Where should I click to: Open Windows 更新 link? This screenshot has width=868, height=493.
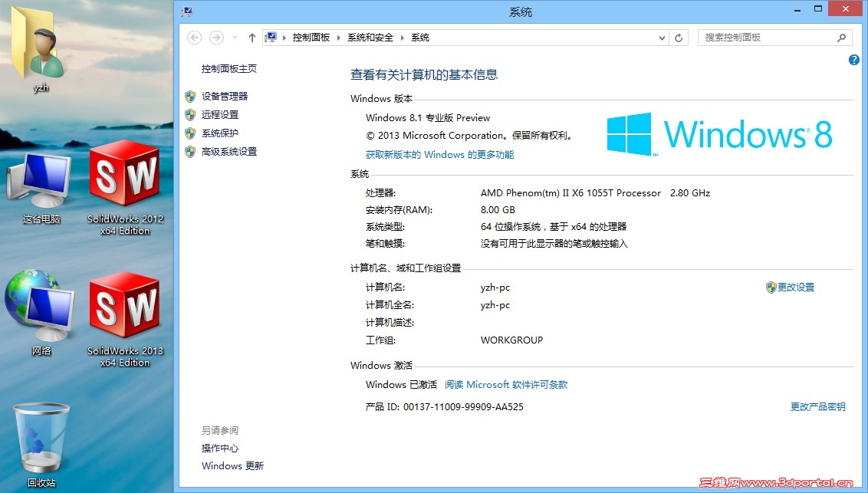tap(232, 466)
